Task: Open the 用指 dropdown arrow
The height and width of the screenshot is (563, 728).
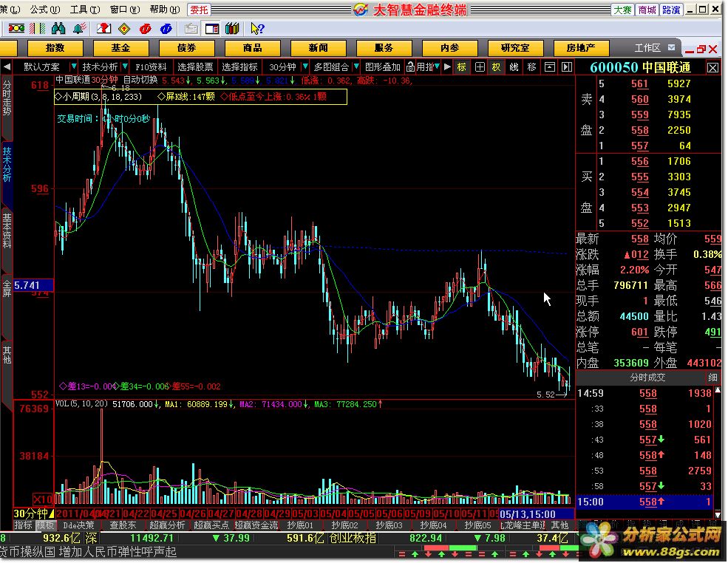Action: click(436, 67)
